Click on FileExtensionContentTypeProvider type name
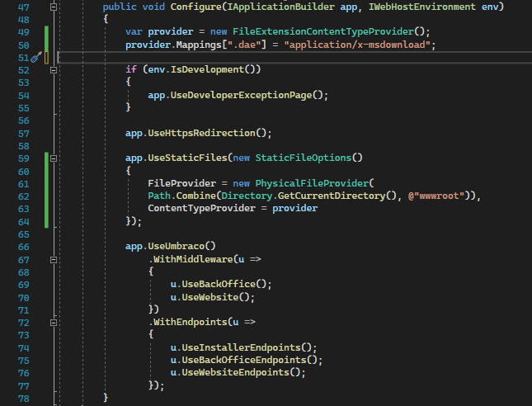Image resolution: width=532 pixels, height=406 pixels. point(323,31)
